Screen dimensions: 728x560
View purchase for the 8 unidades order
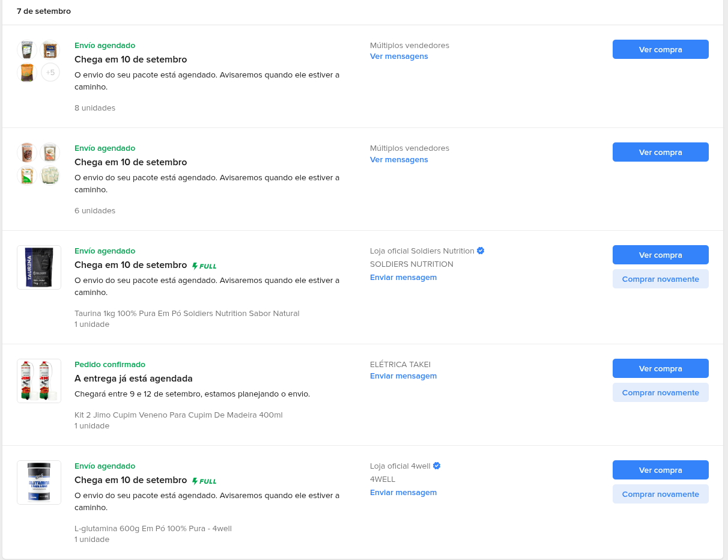pos(661,49)
